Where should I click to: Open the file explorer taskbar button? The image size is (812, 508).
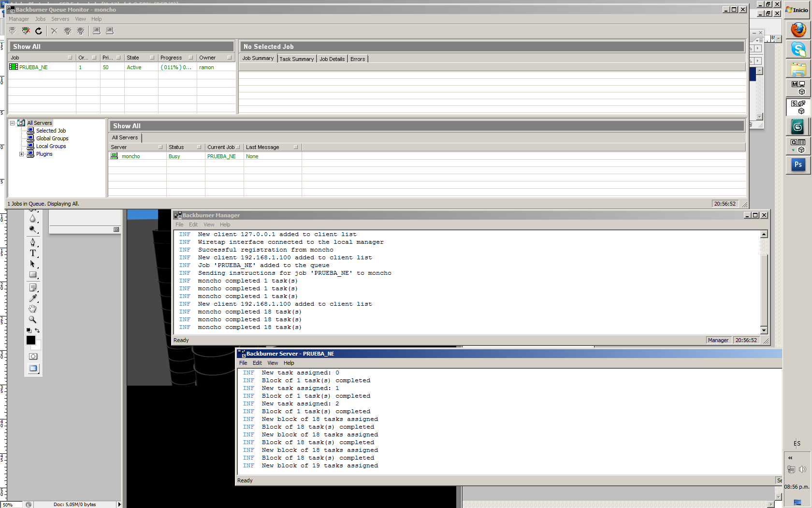point(798,69)
